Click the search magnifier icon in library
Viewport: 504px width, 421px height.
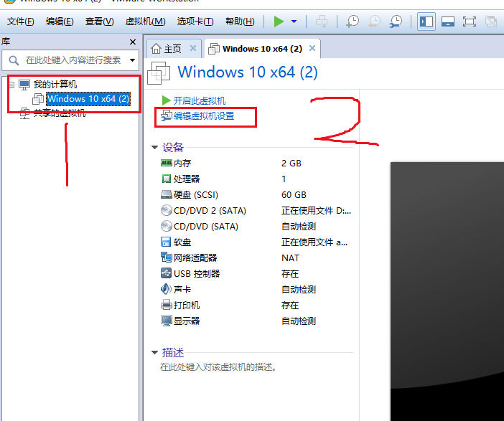(14, 60)
